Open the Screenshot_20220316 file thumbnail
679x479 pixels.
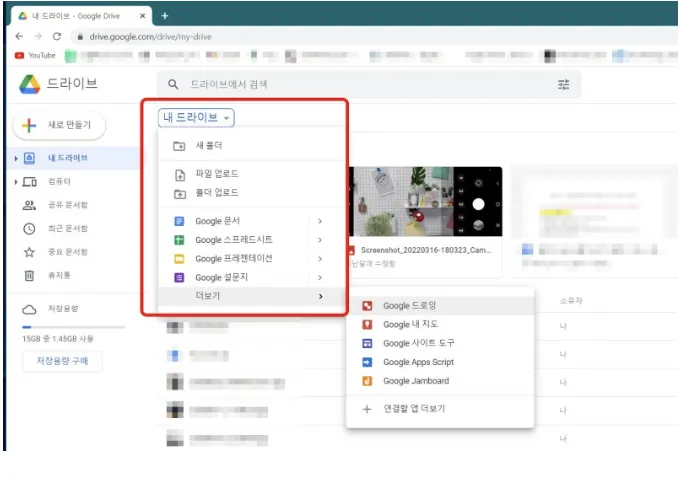[x=426, y=201]
